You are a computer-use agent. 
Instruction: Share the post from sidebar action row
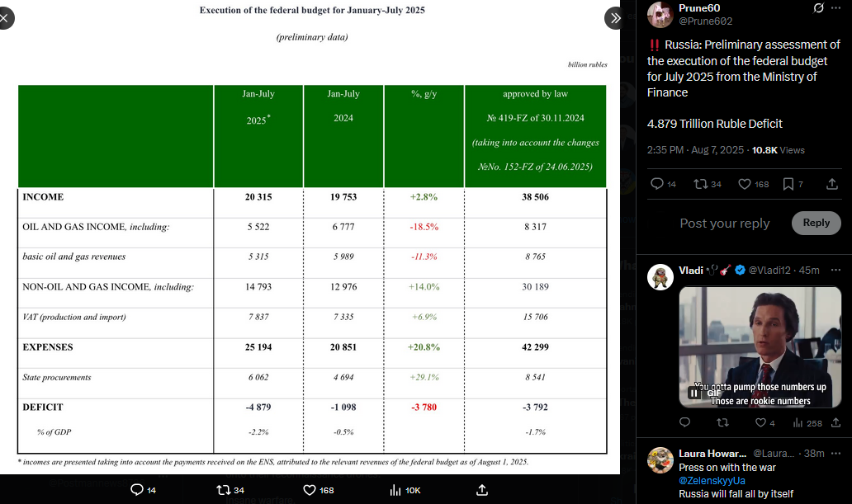tap(832, 184)
